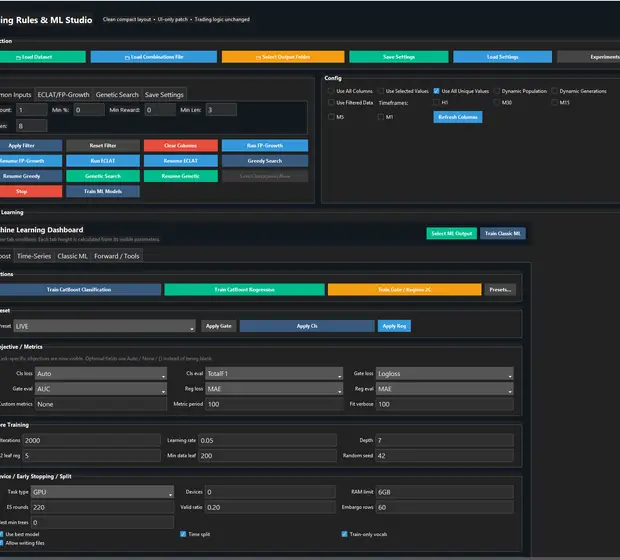The width and height of the screenshot is (620, 560).
Task: Check the M30 timeframe checkbox
Action: (x=497, y=102)
